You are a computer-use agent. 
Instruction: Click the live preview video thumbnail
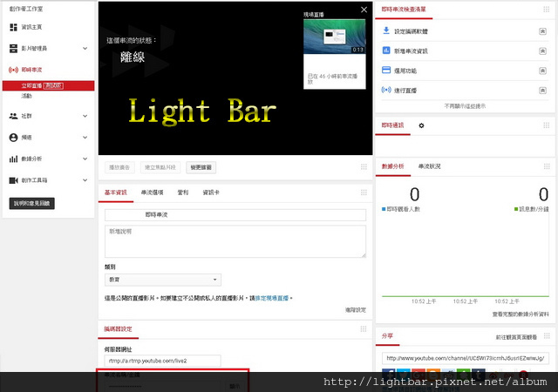click(x=335, y=37)
